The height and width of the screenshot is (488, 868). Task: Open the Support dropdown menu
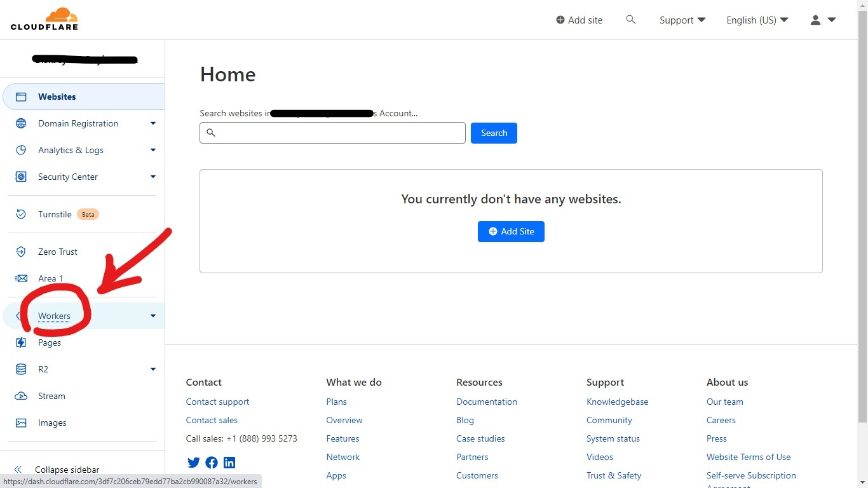682,20
